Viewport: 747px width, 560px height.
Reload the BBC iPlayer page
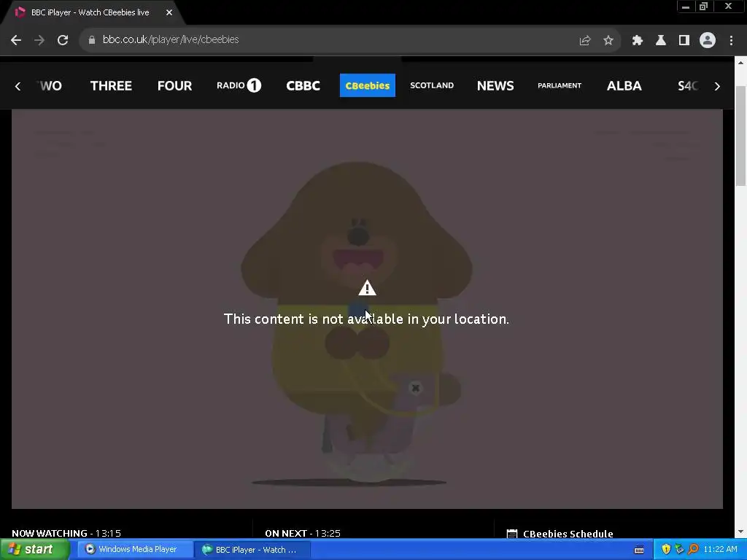(x=63, y=40)
